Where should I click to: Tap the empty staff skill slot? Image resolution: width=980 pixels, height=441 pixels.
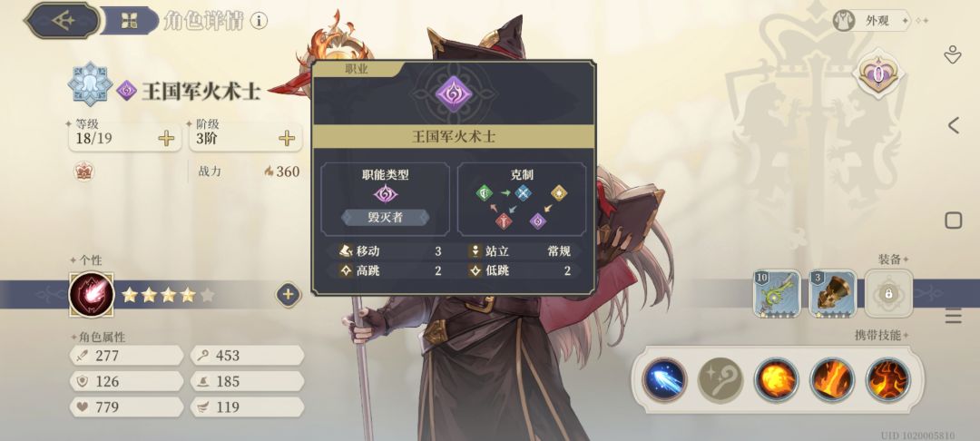(720, 379)
